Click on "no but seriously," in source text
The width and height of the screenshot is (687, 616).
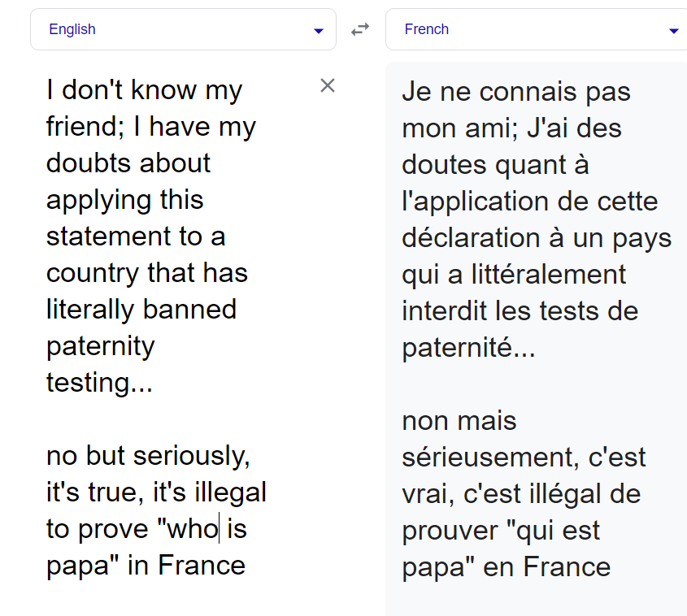coord(148,456)
